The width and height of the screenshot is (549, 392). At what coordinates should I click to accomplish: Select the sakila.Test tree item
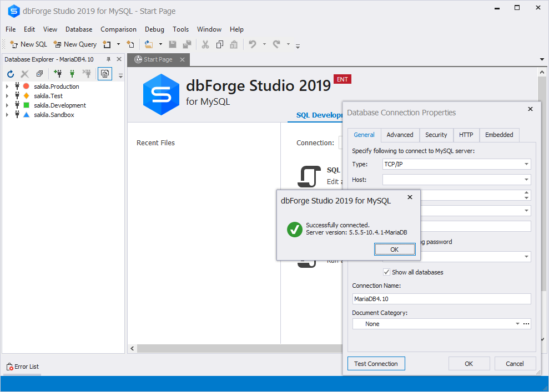tap(48, 96)
